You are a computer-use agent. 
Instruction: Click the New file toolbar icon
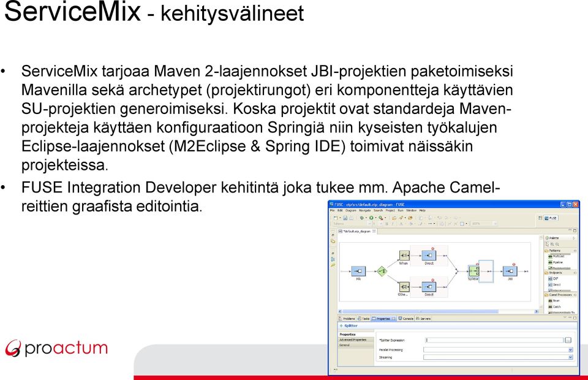point(336,218)
